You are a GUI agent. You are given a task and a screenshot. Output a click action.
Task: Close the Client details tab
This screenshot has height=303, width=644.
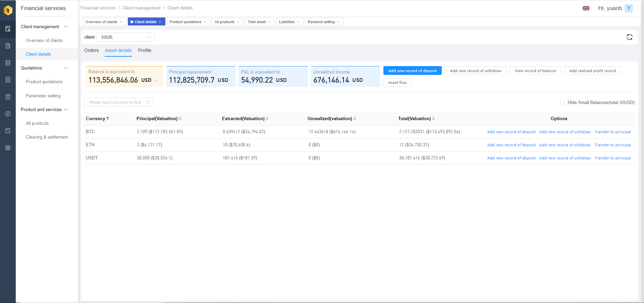160,22
